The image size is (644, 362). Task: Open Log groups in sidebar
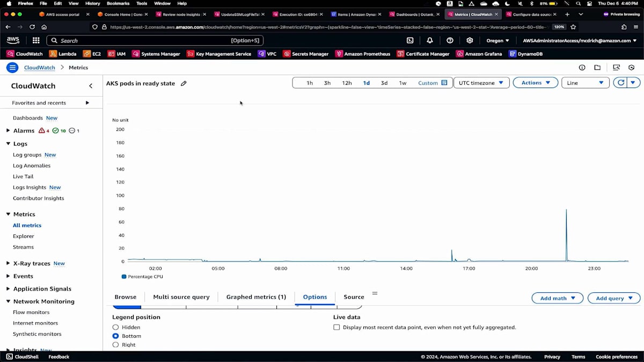[x=27, y=154]
